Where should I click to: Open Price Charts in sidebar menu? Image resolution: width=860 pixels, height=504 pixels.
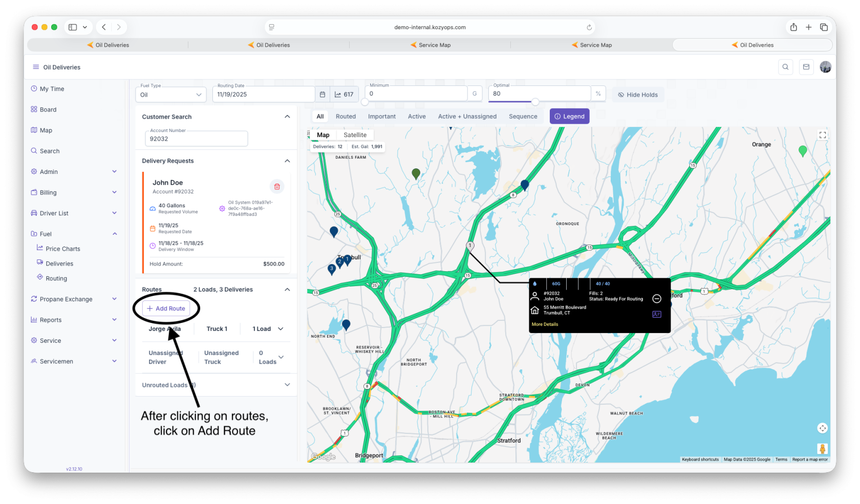pyautogui.click(x=63, y=249)
